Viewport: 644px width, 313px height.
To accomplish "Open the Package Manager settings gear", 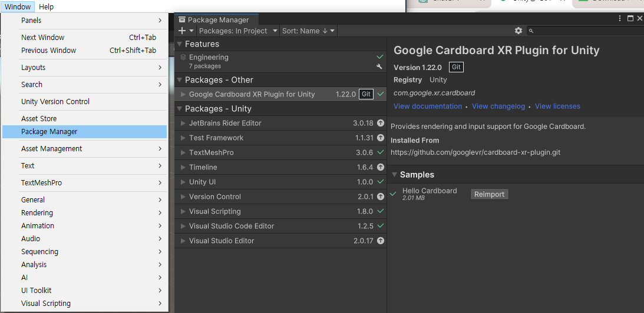I will [x=518, y=31].
